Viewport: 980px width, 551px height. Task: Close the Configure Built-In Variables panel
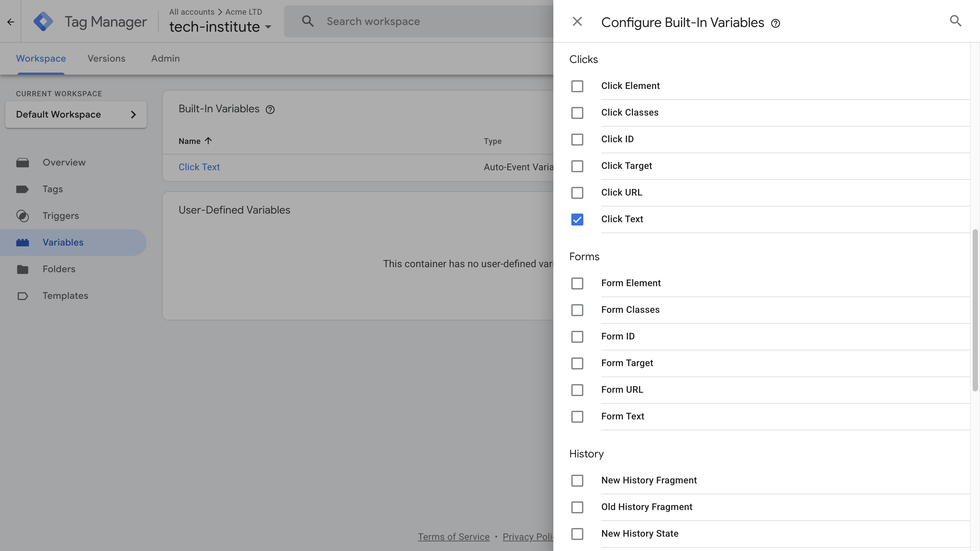(577, 22)
